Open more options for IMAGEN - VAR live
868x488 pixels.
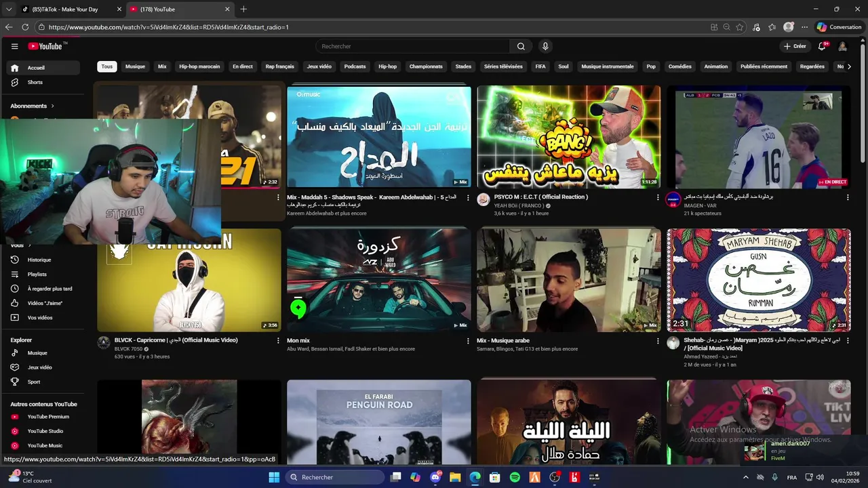point(847,197)
